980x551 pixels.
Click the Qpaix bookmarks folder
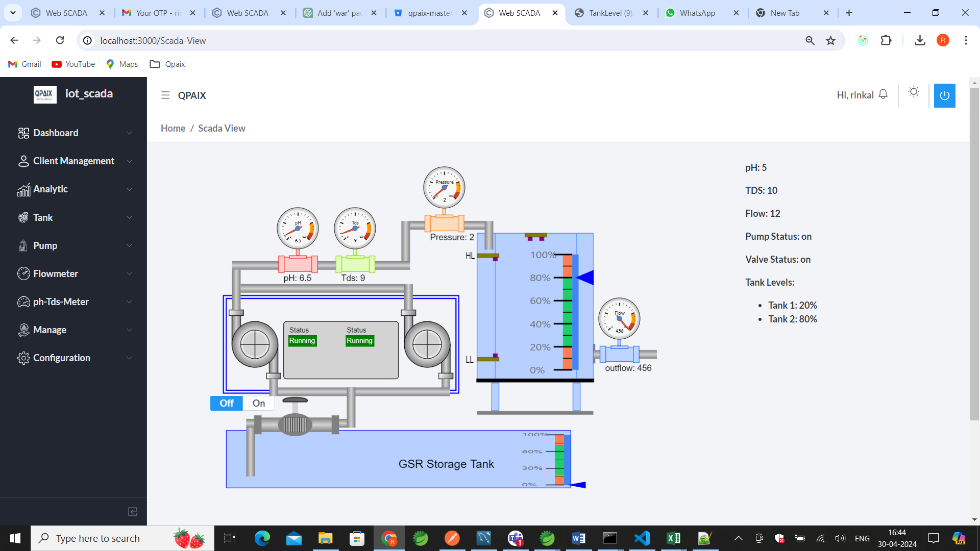click(167, 64)
